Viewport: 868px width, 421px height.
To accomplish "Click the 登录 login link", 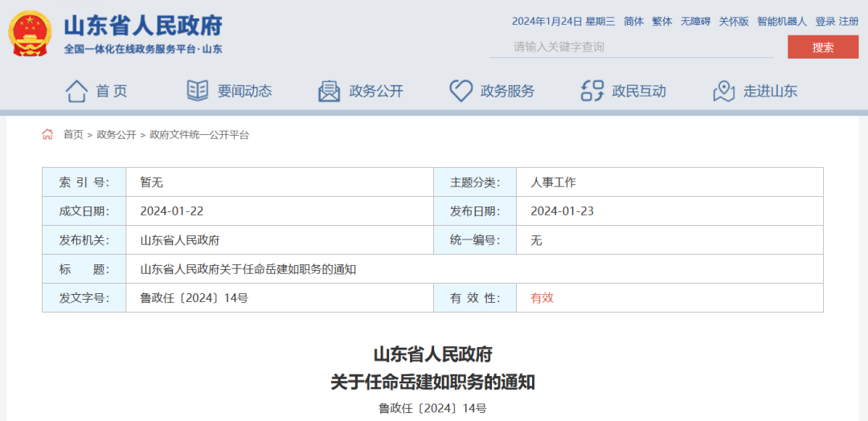I will tap(825, 22).
